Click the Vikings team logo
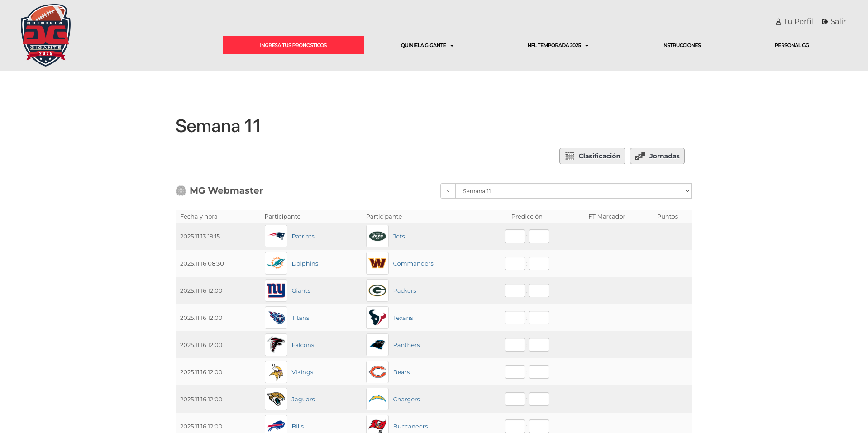 click(x=276, y=372)
